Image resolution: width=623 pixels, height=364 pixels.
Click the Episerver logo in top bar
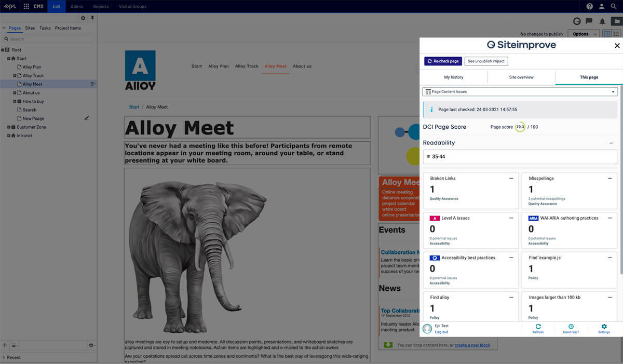[x=10, y=6]
